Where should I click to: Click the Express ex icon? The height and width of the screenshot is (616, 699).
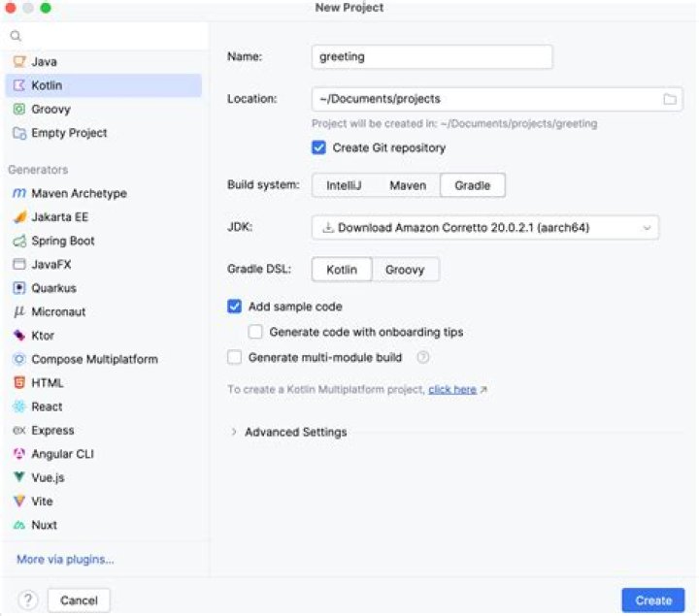click(x=19, y=431)
